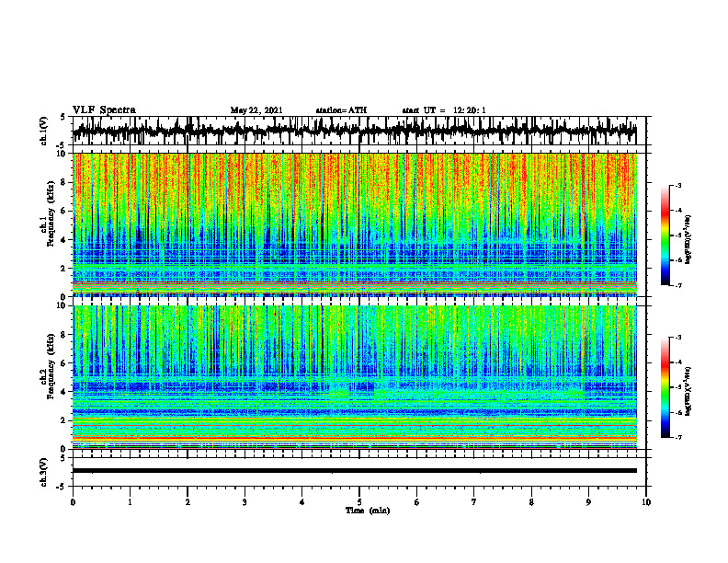Click the "start UT = 12:20:1" text
The height and width of the screenshot is (563, 728).
(444, 110)
